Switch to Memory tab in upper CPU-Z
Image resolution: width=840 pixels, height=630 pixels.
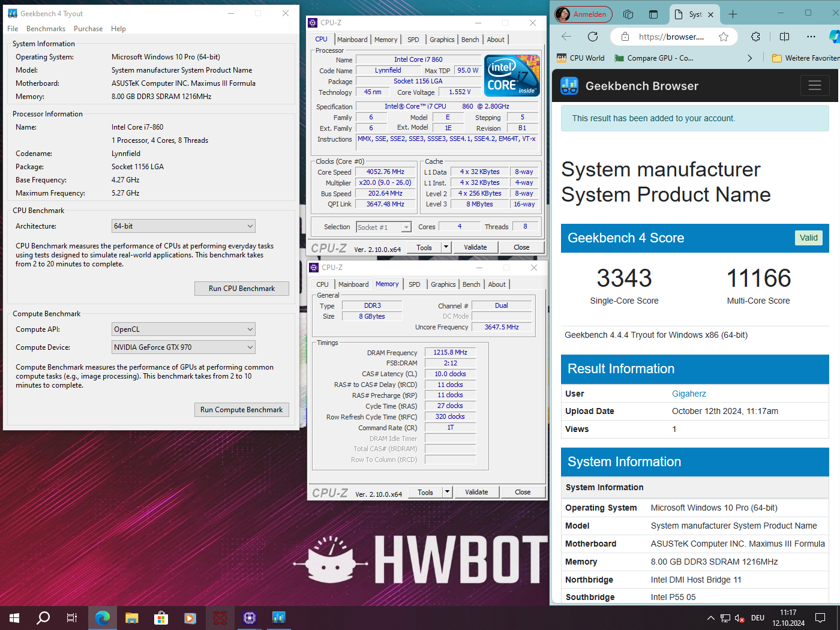click(386, 40)
